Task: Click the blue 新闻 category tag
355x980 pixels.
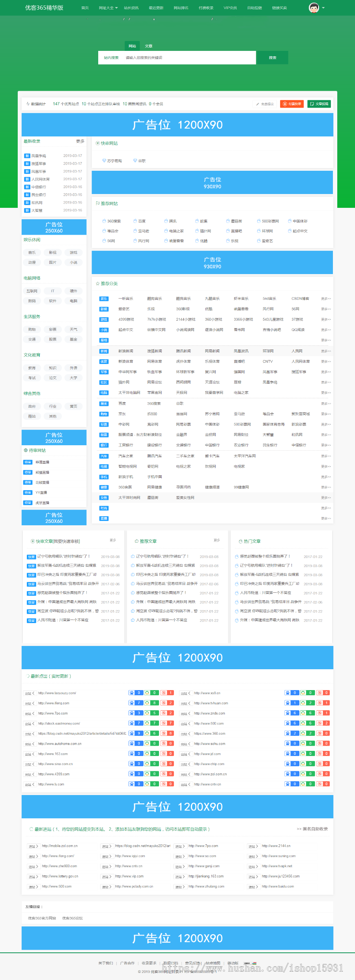Action: 104,351
